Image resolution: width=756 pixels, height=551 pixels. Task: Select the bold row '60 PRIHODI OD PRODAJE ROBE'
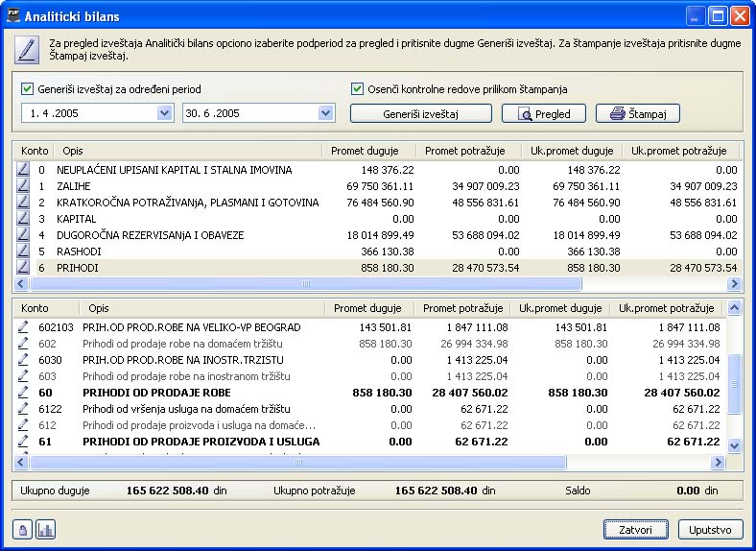click(x=192, y=393)
